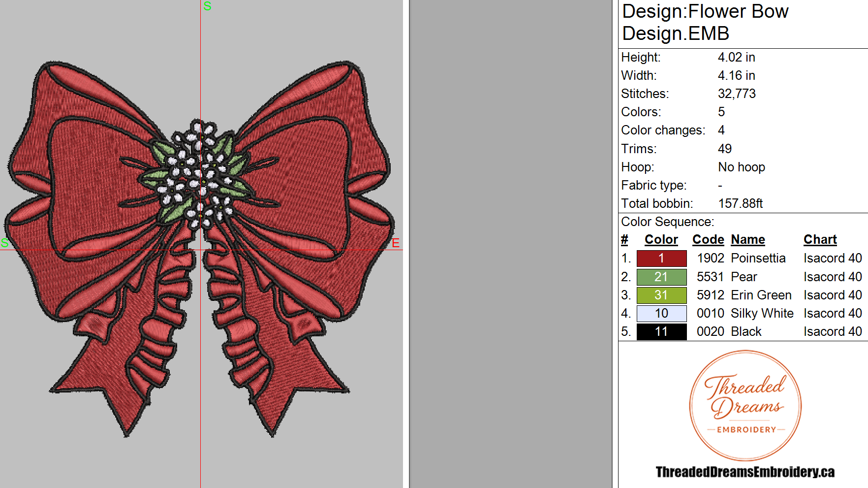This screenshot has height=488, width=868.
Task: Click the Fabric type label
Action: coord(653,185)
